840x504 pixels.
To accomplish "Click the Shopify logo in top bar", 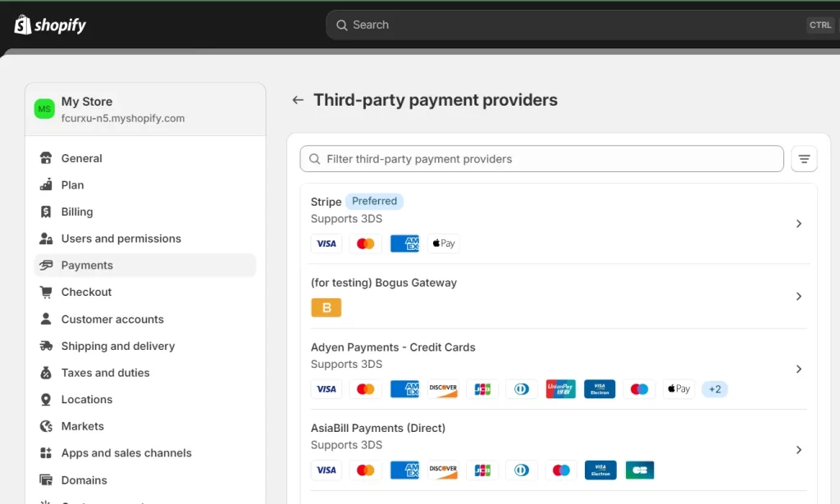I will (50, 25).
